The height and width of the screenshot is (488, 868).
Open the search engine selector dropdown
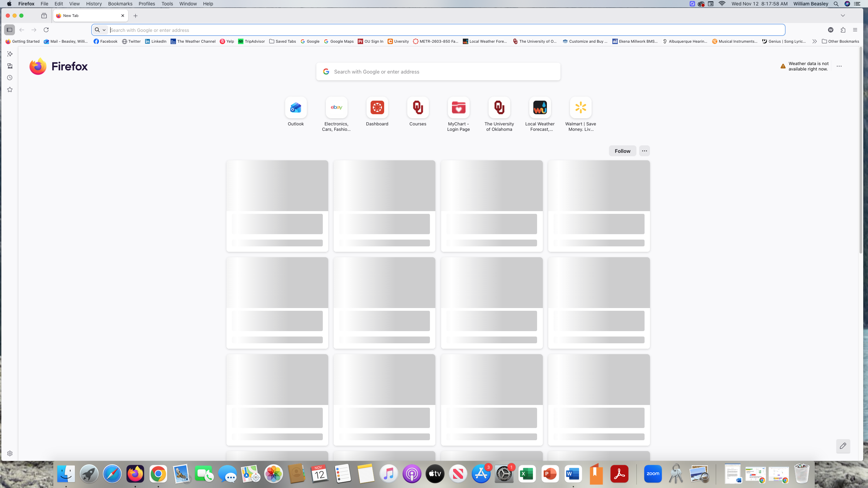(100, 30)
